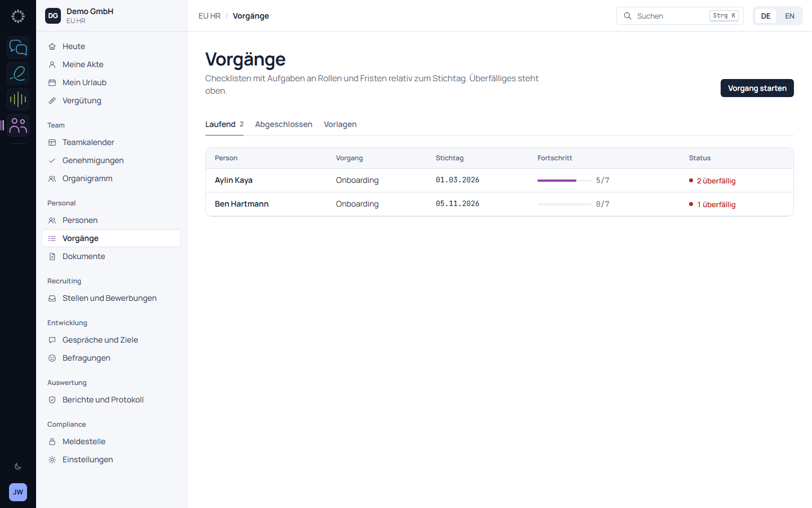Screen dimensions: 812x508
Task: Open Ben Hartmann's row
Action: (500, 204)
